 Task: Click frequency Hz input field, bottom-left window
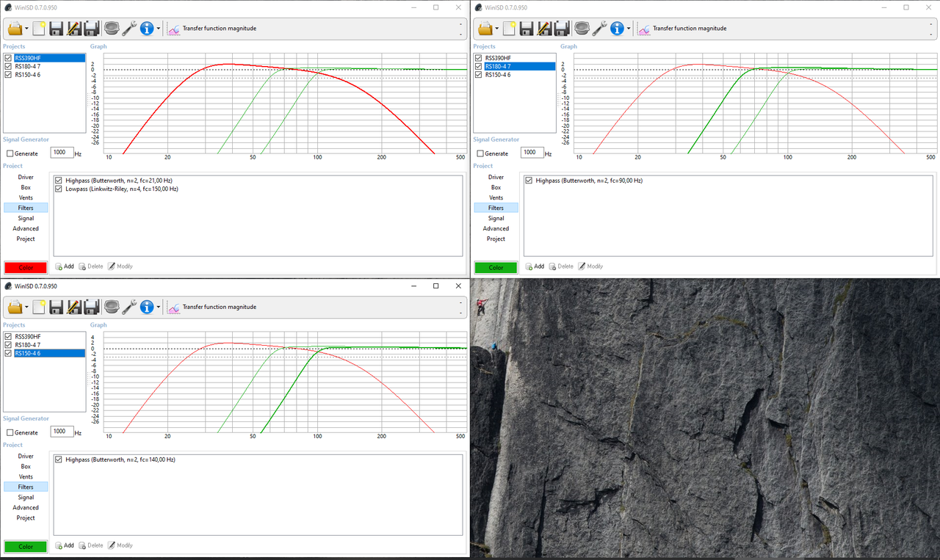(62, 432)
